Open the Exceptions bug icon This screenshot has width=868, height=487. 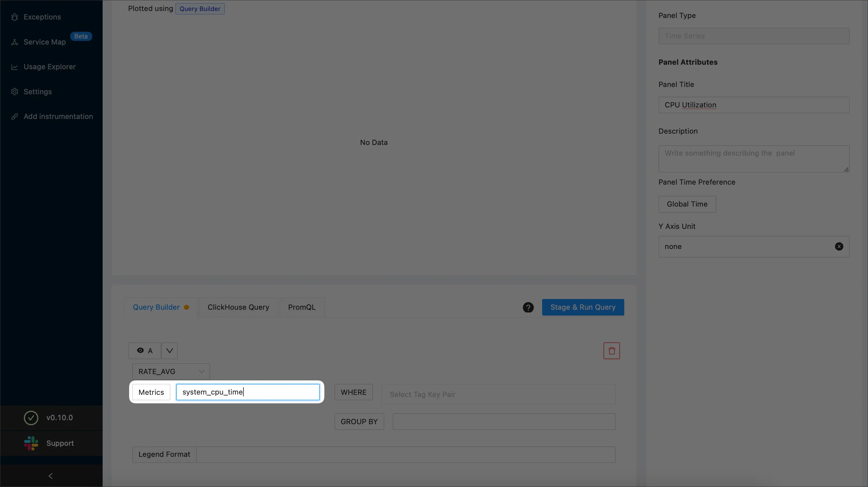[x=14, y=17]
